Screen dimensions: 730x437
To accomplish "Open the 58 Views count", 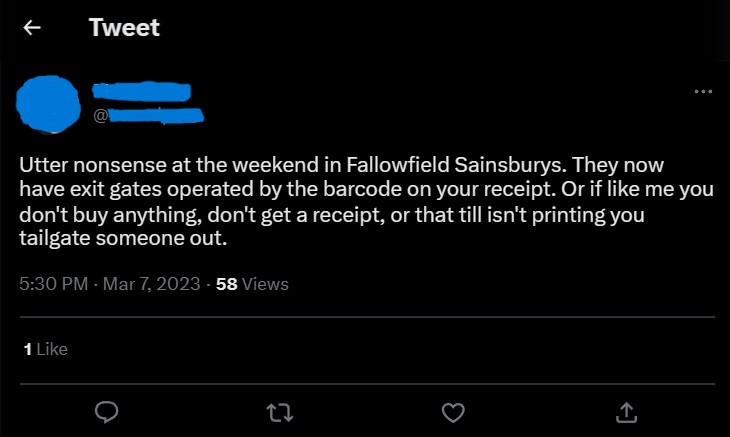I will pos(252,284).
